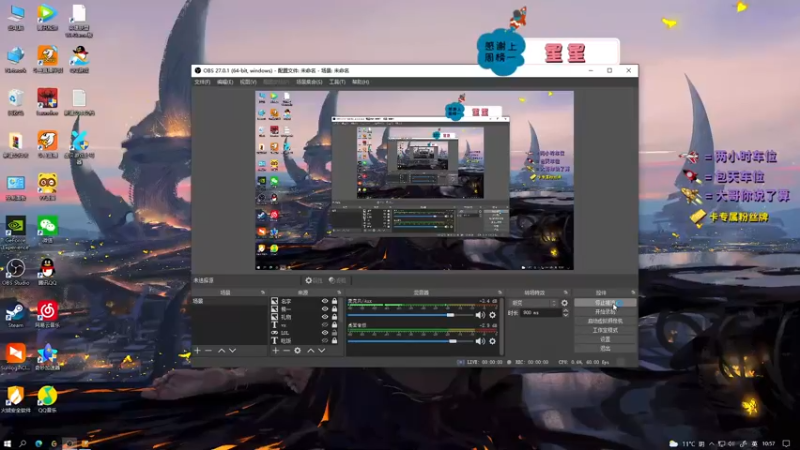Open 微信 WeChat desktop icon
Screen dimensions: 800x450
tap(47, 229)
